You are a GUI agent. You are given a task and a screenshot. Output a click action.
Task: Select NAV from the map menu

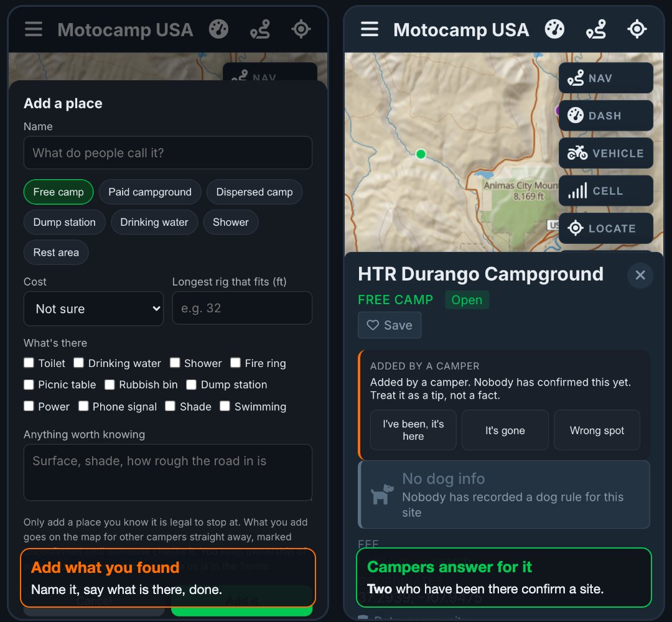tap(605, 78)
